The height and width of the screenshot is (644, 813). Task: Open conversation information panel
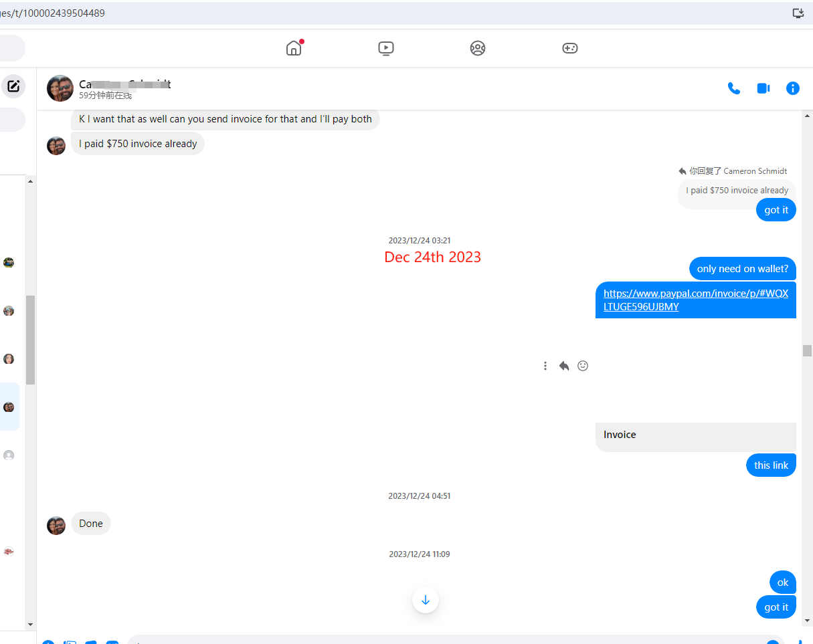793,88
